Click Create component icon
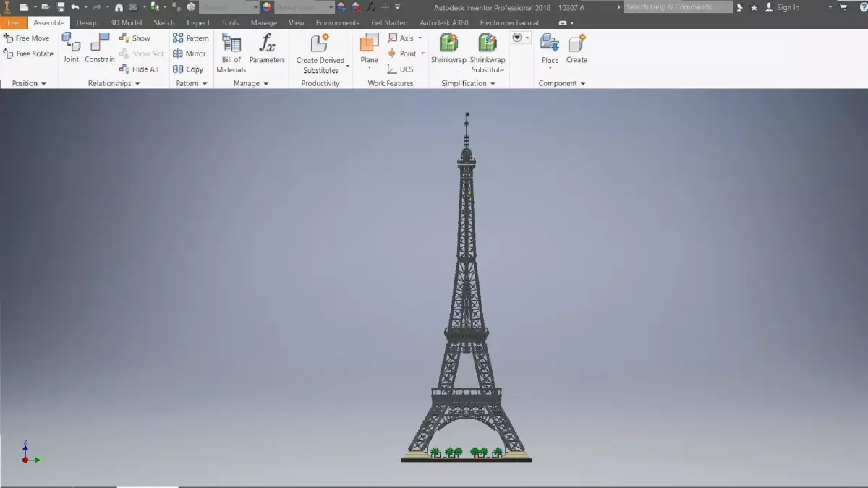The image size is (868, 488). [x=576, y=43]
